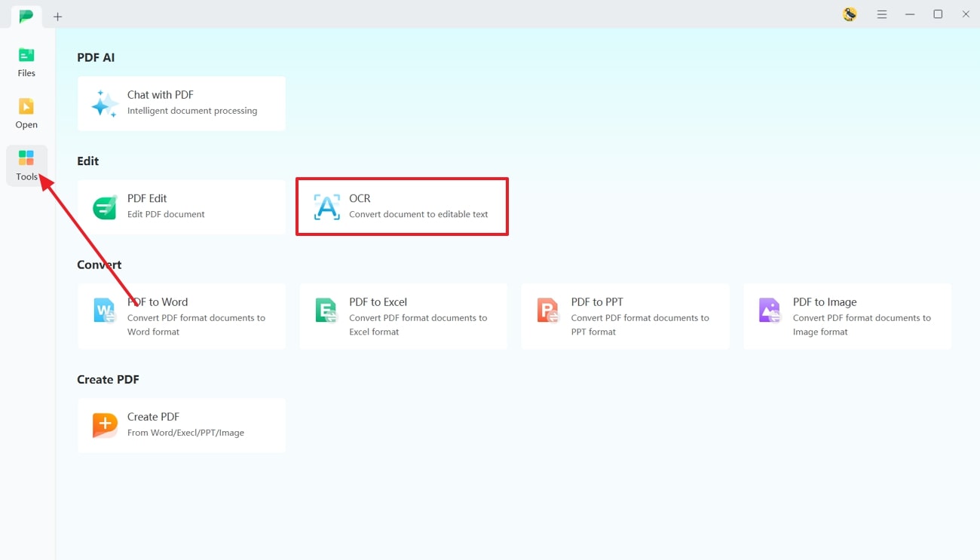Maximize the application window
This screenshot has width=980, height=560.
pyautogui.click(x=938, y=14)
